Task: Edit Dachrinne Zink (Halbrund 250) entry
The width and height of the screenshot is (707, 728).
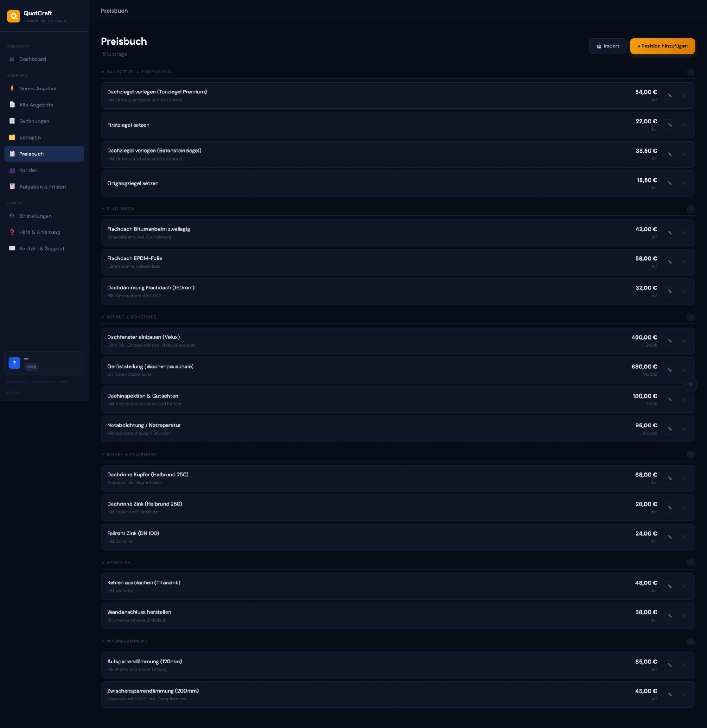Action: 670,508
